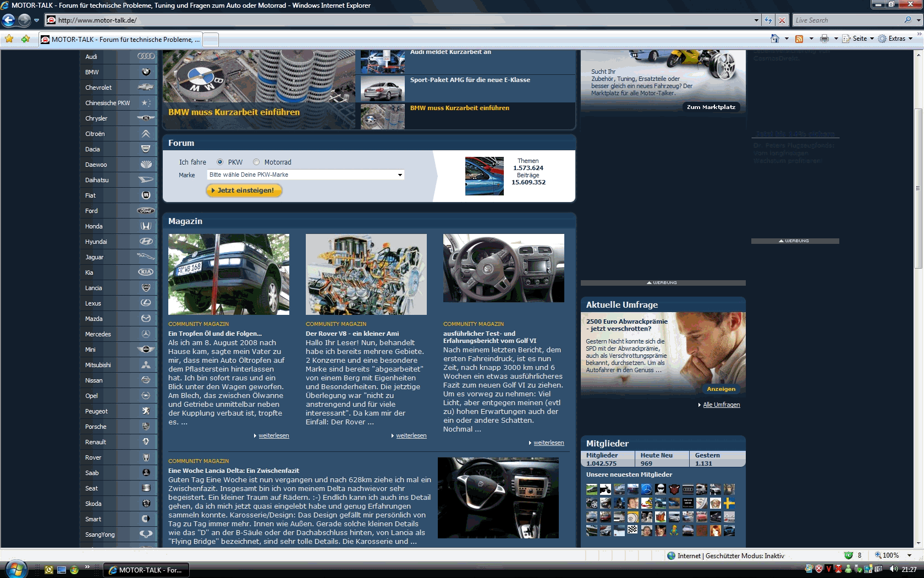The height and width of the screenshot is (578, 924).
Task: Click the Mercedes star logo icon
Action: pyautogui.click(x=146, y=334)
